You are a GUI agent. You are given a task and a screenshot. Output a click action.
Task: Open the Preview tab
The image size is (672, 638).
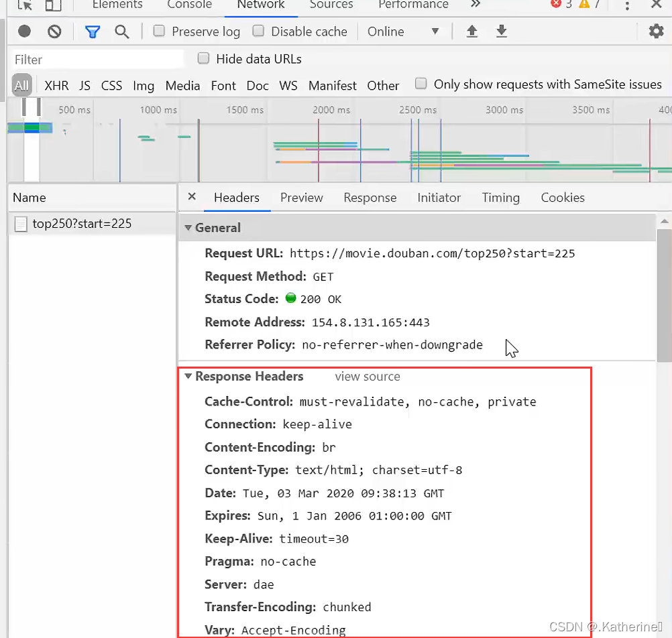302,198
